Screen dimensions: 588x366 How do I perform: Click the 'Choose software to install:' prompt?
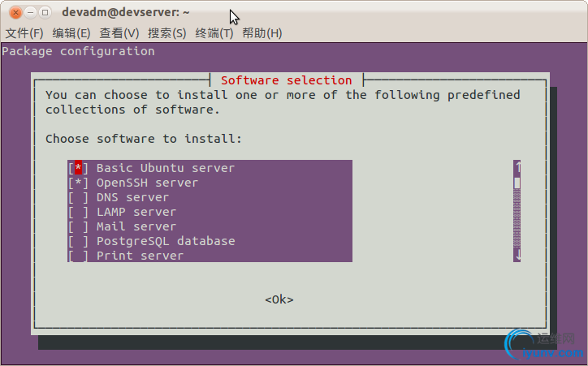pos(144,139)
